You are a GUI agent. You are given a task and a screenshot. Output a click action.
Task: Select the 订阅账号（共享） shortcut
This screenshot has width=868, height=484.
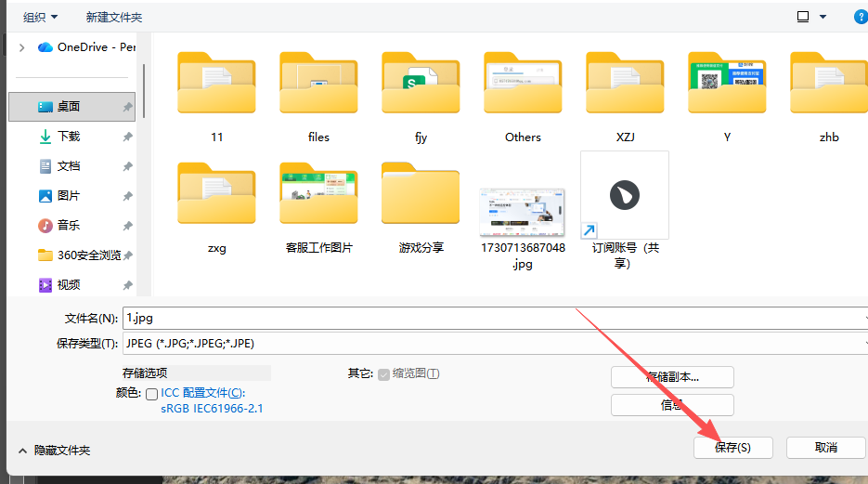pyautogui.click(x=625, y=195)
